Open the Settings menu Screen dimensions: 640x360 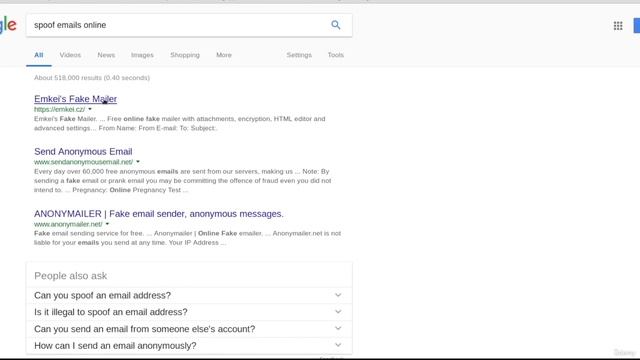point(299,55)
